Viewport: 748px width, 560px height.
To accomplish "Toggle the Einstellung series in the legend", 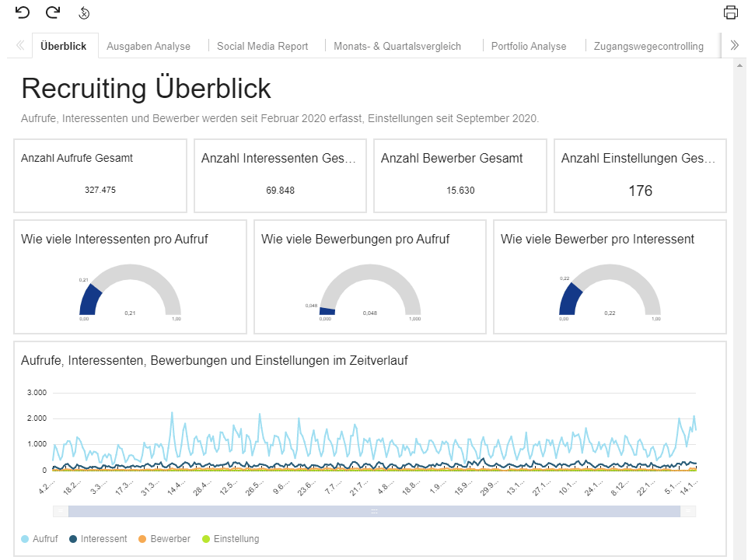I will point(224,538).
